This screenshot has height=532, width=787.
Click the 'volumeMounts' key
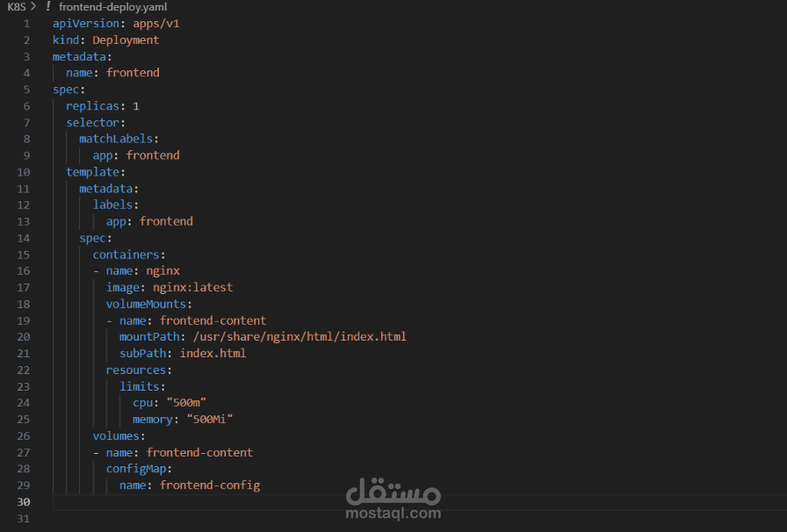click(x=146, y=304)
